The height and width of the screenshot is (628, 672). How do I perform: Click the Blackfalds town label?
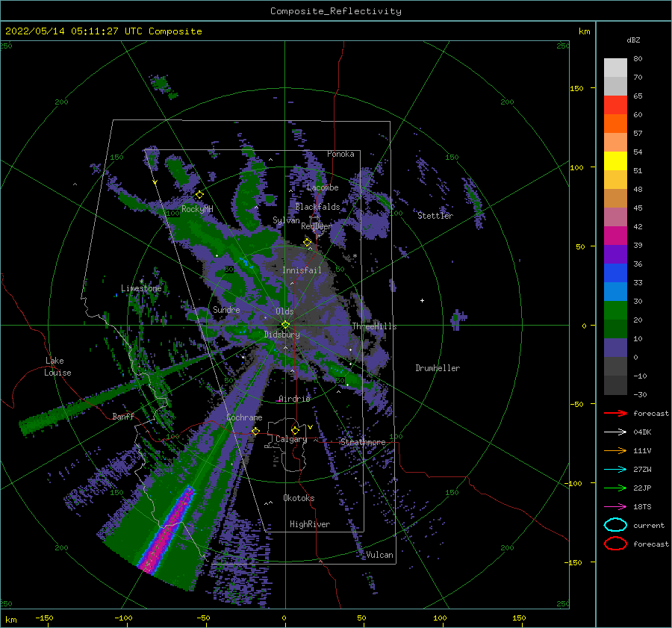coord(317,207)
